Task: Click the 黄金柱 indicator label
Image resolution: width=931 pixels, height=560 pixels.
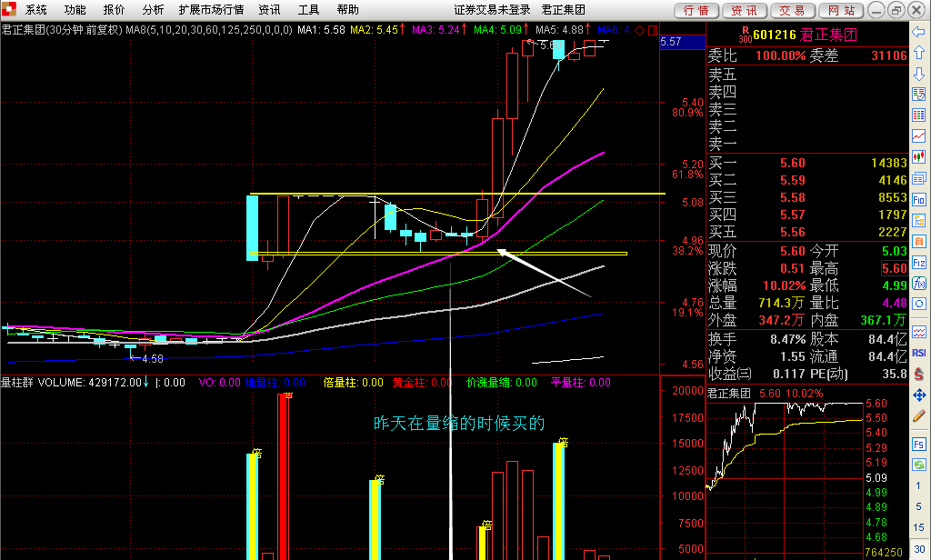Action: coord(422,383)
